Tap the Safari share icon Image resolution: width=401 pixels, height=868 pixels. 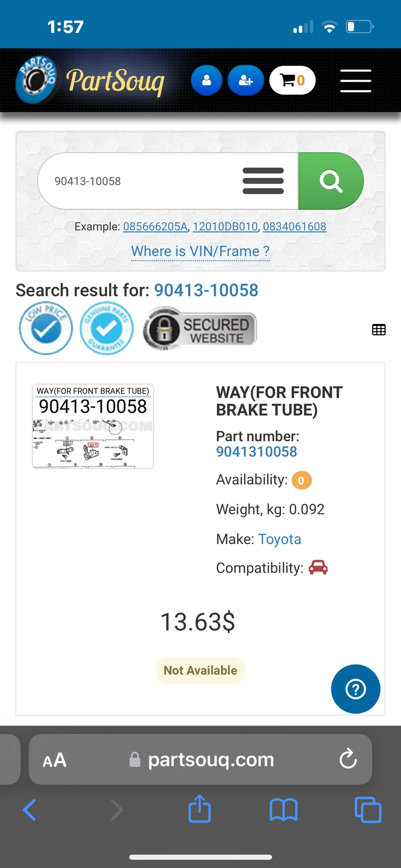pyautogui.click(x=200, y=808)
